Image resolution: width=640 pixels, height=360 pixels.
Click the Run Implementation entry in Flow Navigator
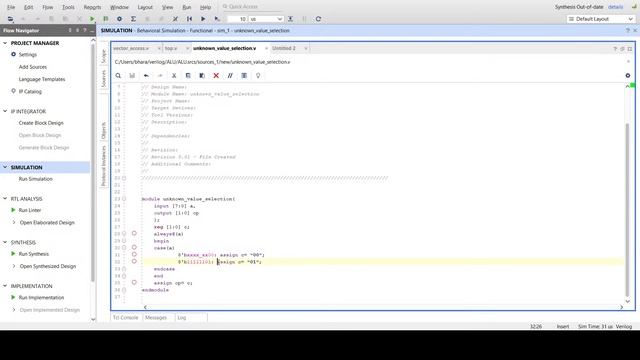point(41,298)
